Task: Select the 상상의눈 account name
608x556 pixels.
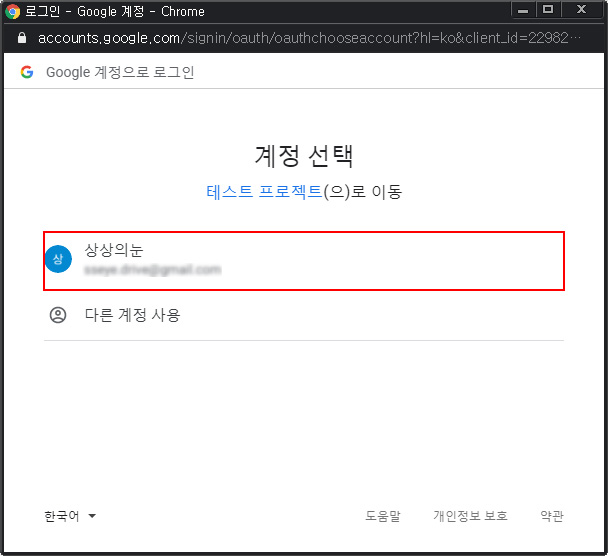Action: pyautogui.click(x=114, y=250)
